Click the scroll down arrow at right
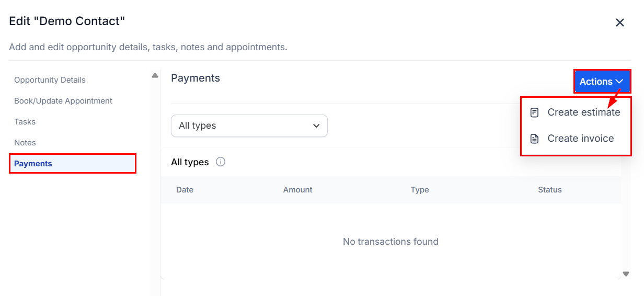This screenshot has height=296, width=644. 626,274
